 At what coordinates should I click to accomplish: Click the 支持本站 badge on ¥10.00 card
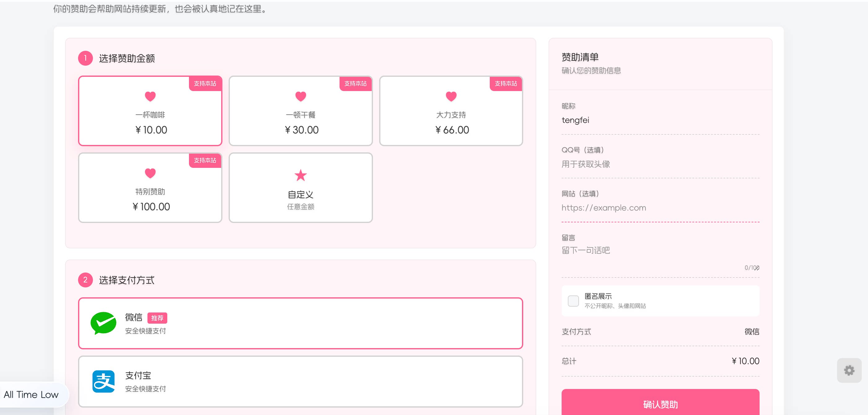click(x=205, y=84)
